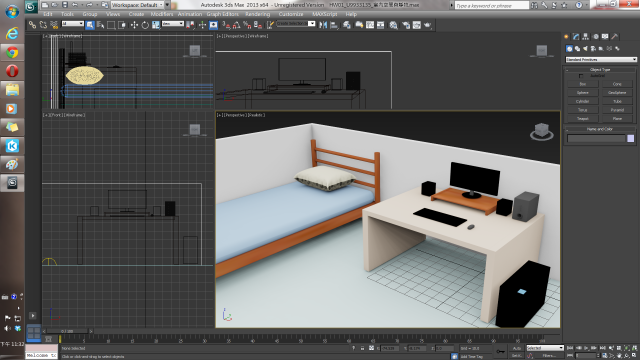Open the Material Editor icon

coord(393,25)
